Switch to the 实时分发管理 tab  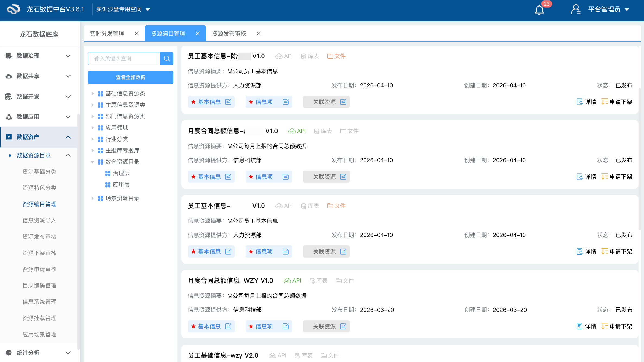pyautogui.click(x=107, y=33)
